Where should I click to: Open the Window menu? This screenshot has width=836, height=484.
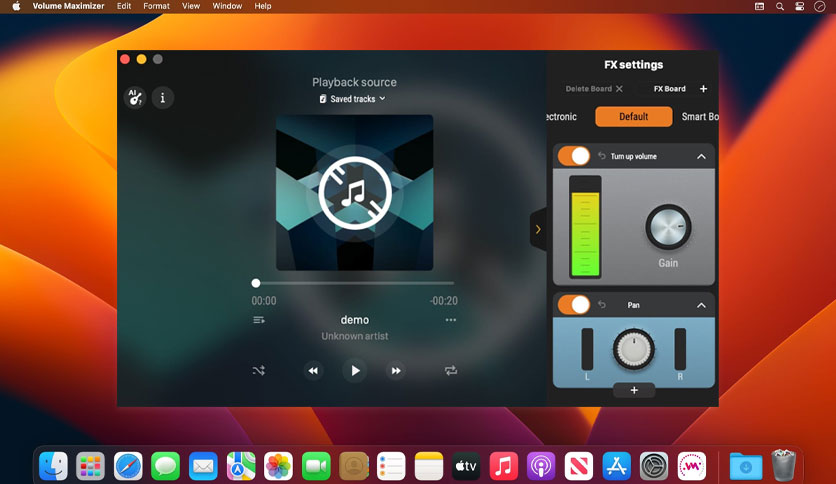click(227, 6)
